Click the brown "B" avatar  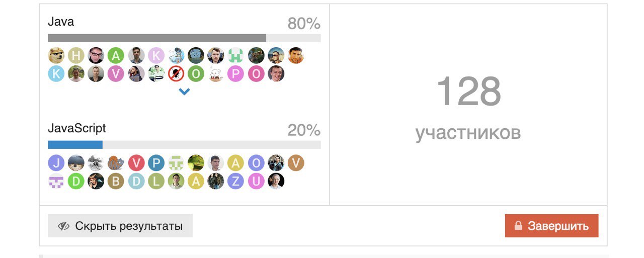click(x=116, y=181)
